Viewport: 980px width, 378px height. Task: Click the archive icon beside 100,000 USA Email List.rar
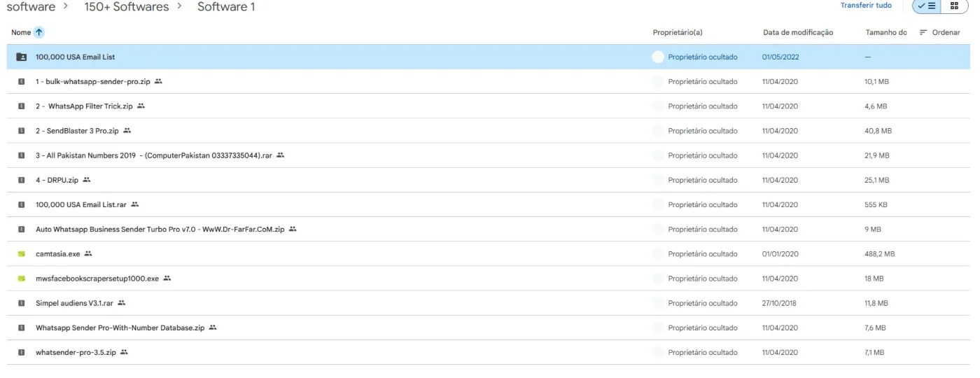(22, 204)
